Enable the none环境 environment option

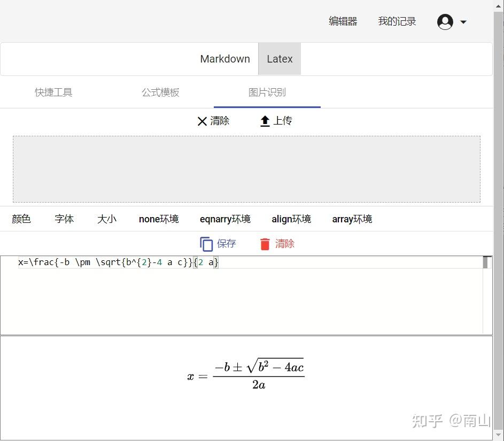tap(158, 219)
